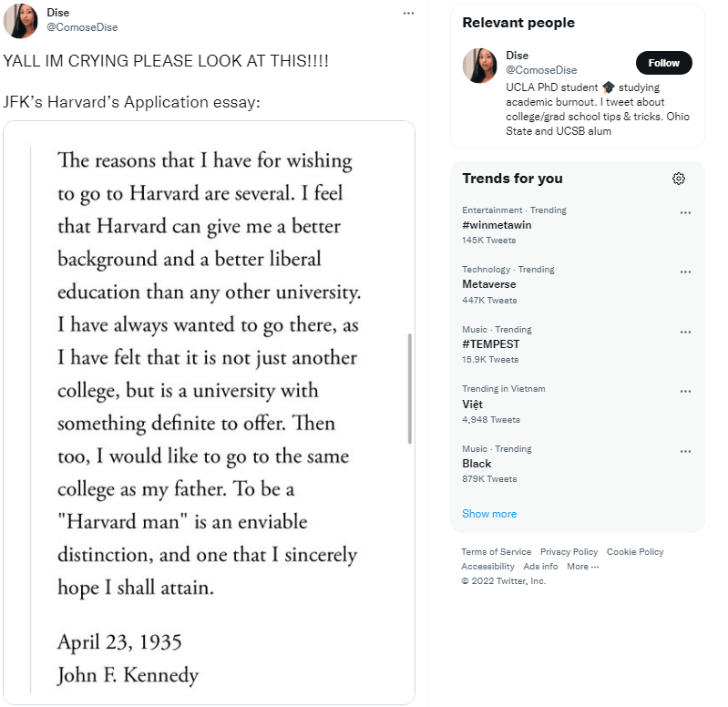The height and width of the screenshot is (707, 728).
Task: Open the #winmetawin trending topic
Action: 497,225
